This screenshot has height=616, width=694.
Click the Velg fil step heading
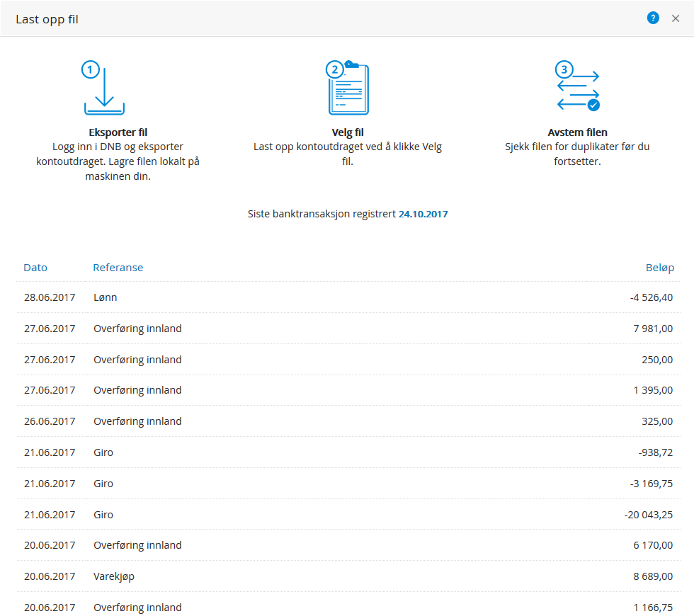pos(348,132)
